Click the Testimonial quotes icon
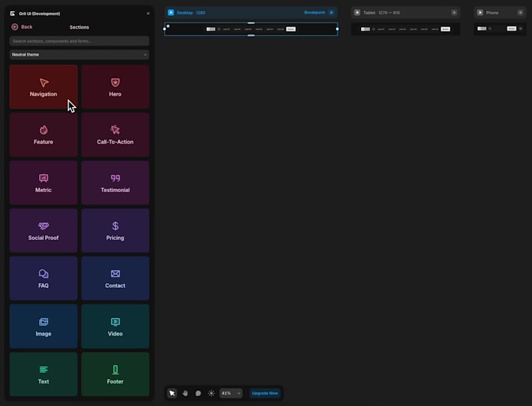Screen dimensions: 532x406 [114, 177]
